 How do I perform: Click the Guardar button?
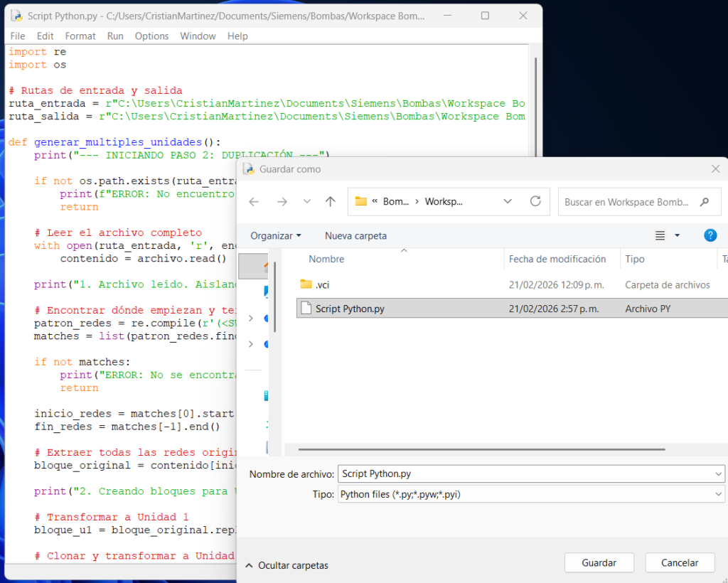pyautogui.click(x=599, y=562)
